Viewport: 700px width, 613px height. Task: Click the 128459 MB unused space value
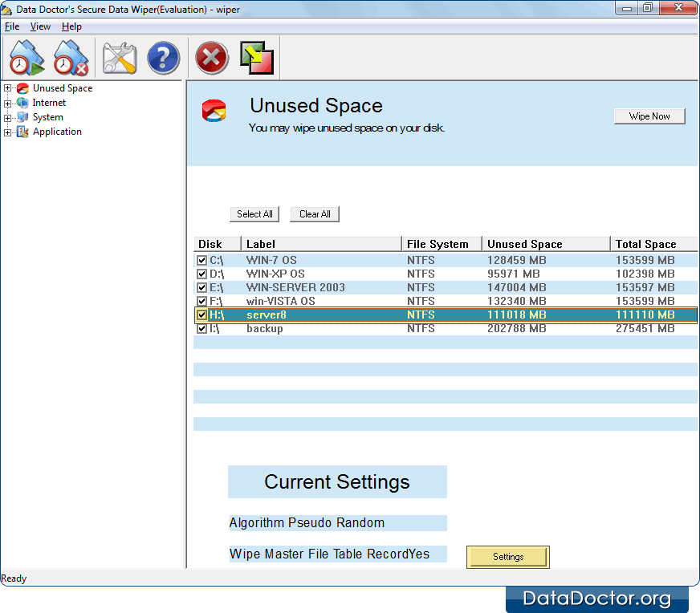[x=516, y=260]
